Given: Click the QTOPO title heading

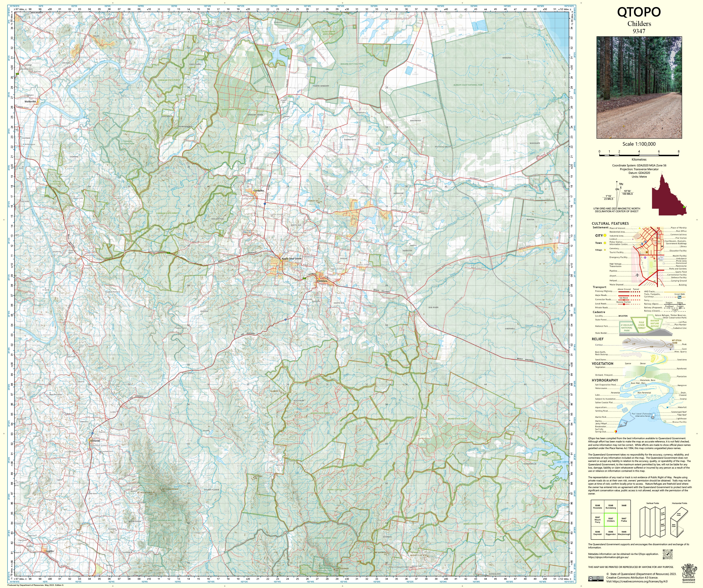Looking at the screenshot, I should [x=639, y=12].
